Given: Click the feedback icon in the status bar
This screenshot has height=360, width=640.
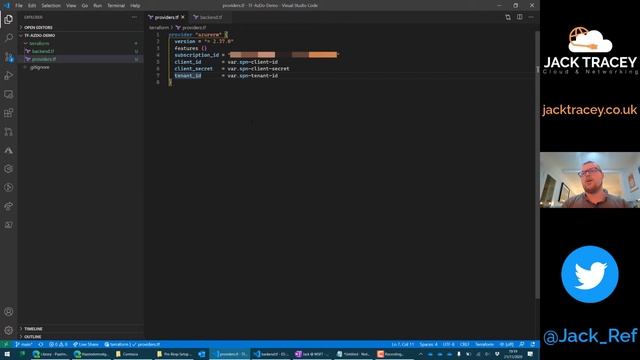Looking at the screenshot, I should click(x=522, y=344).
